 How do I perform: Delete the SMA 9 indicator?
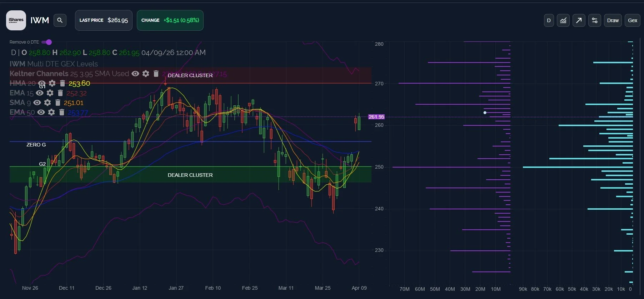[x=58, y=103]
